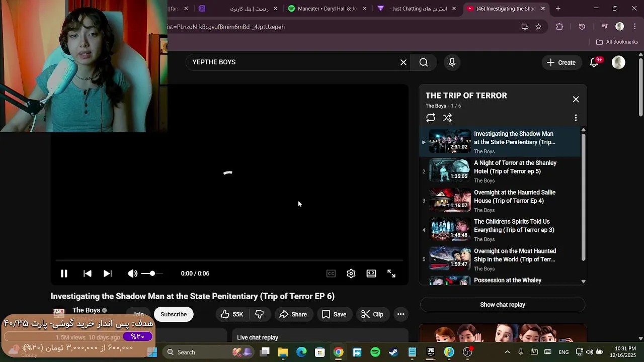Open The Childrens Spirits Told Us Everything
This screenshot has height=362, width=644.
[500, 230]
